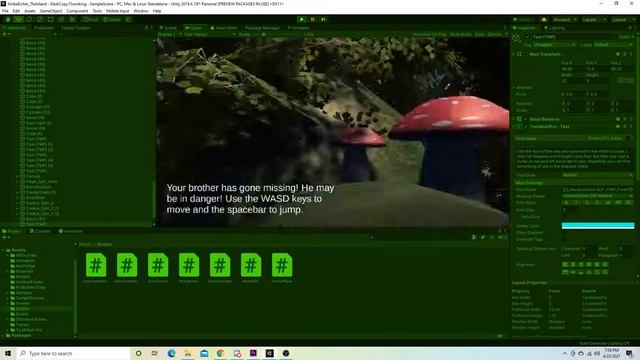Select the Rotate tool in Unity toolbar
Viewport: 640px width, 360px height.
tap(29, 19)
